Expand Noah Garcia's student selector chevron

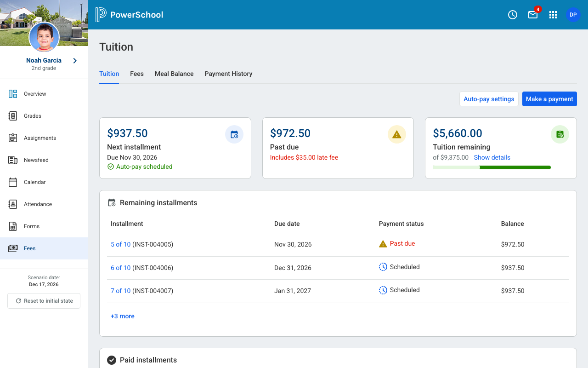(74, 60)
